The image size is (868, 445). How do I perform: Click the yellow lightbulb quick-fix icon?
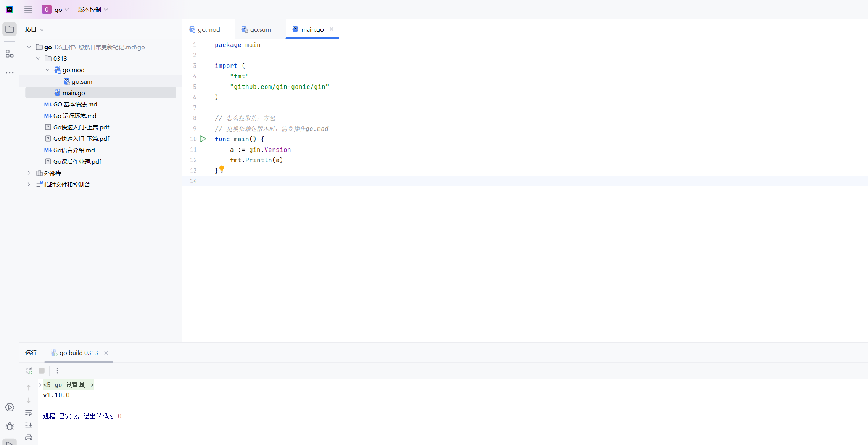pos(222,169)
